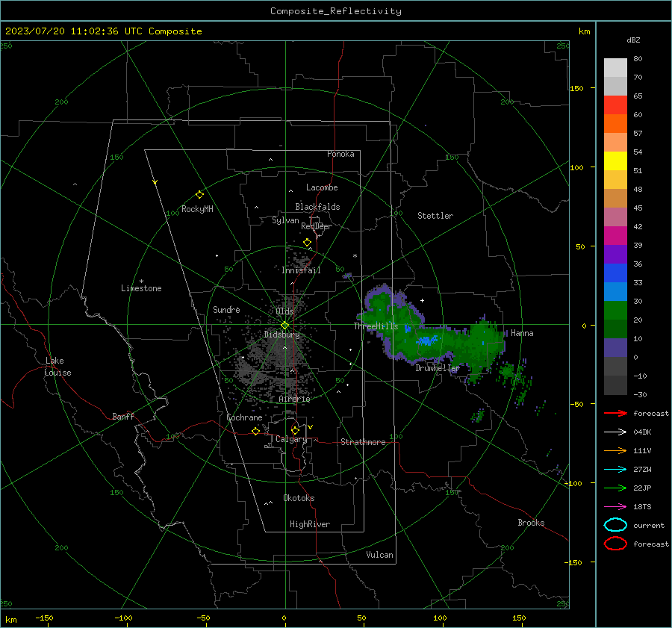Click the yellow diamond marker under Cochrane
This screenshot has width=672, height=628.
255,431
